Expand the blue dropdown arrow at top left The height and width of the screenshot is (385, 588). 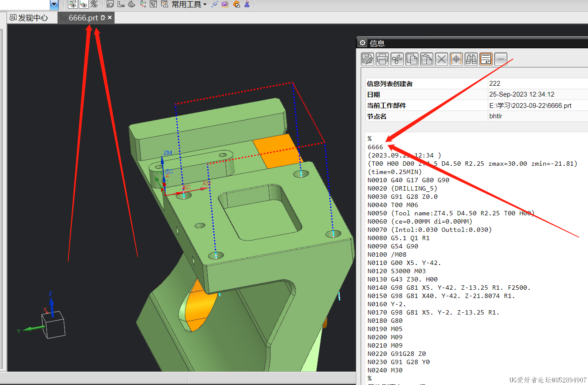(54, 5)
